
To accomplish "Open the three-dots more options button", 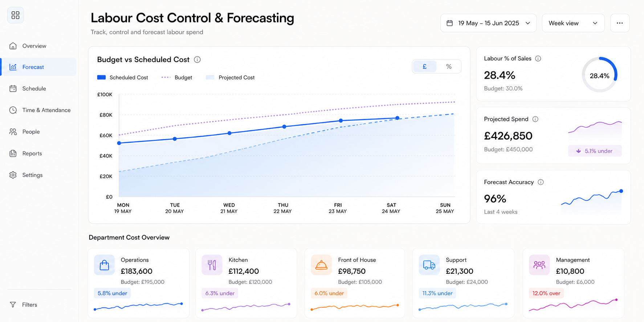I will tap(620, 23).
